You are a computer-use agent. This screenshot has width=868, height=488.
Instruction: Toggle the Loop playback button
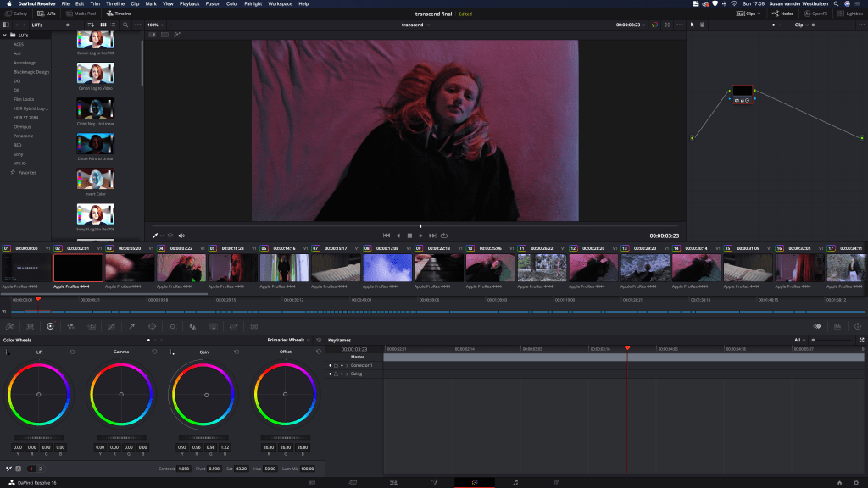tap(444, 235)
